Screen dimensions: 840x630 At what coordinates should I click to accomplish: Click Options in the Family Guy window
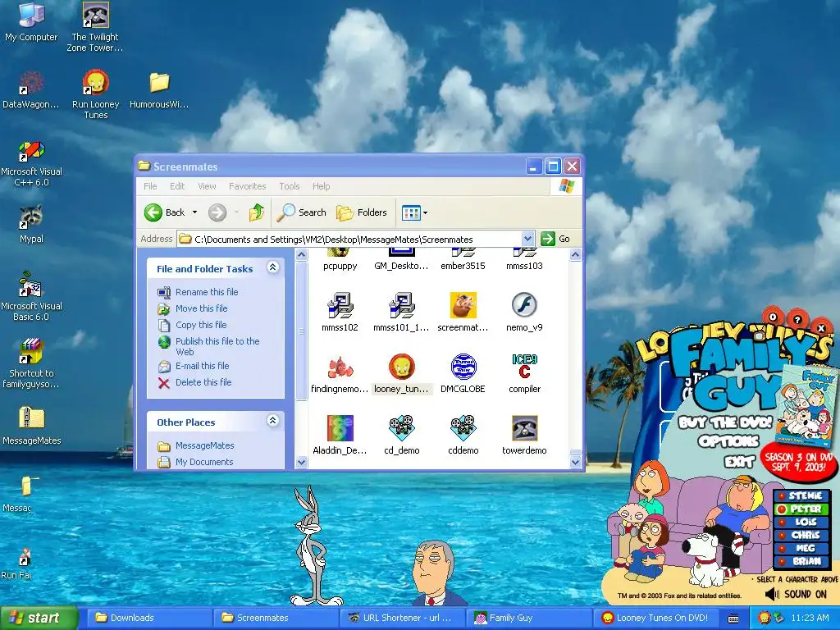point(728,441)
